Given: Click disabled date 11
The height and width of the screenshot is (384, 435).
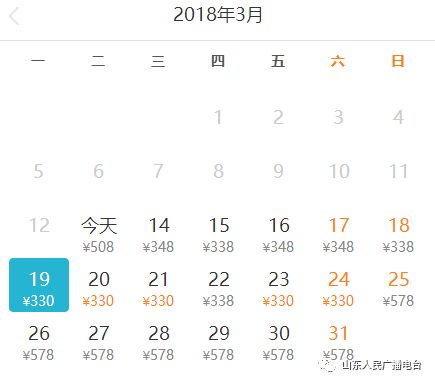Looking at the screenshot, I should tap(398, 171).
